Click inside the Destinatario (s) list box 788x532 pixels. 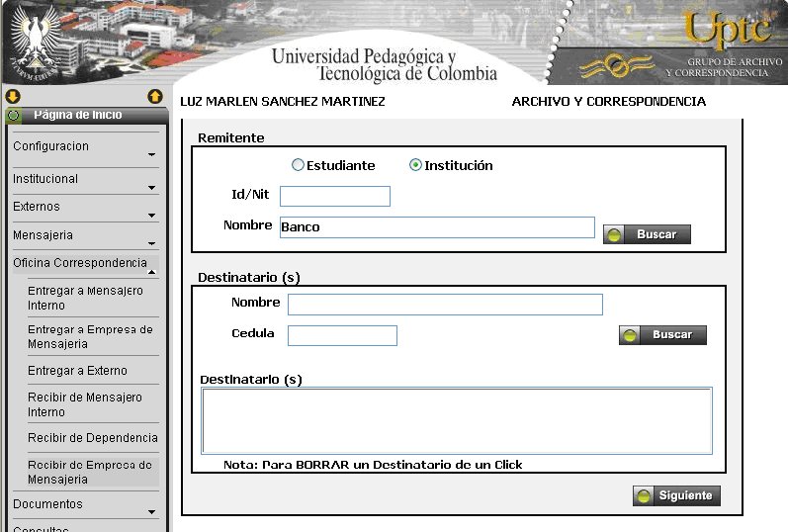[457, 420]
